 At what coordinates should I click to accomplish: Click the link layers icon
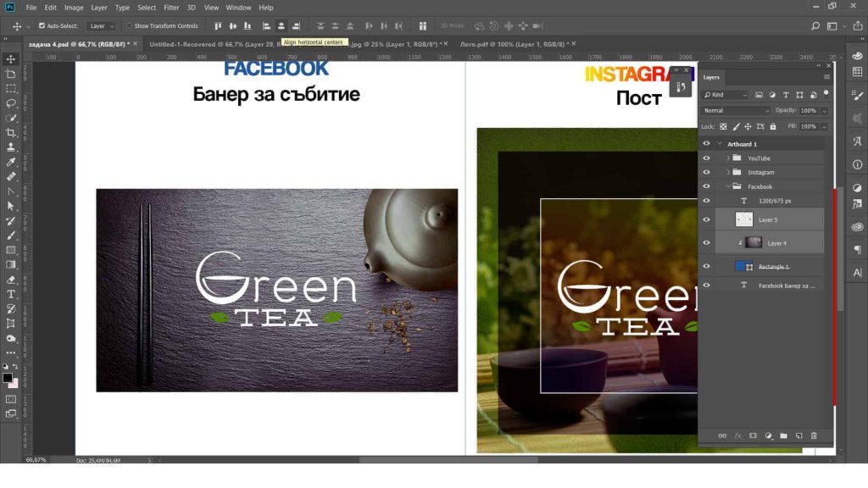coord(722,436)
